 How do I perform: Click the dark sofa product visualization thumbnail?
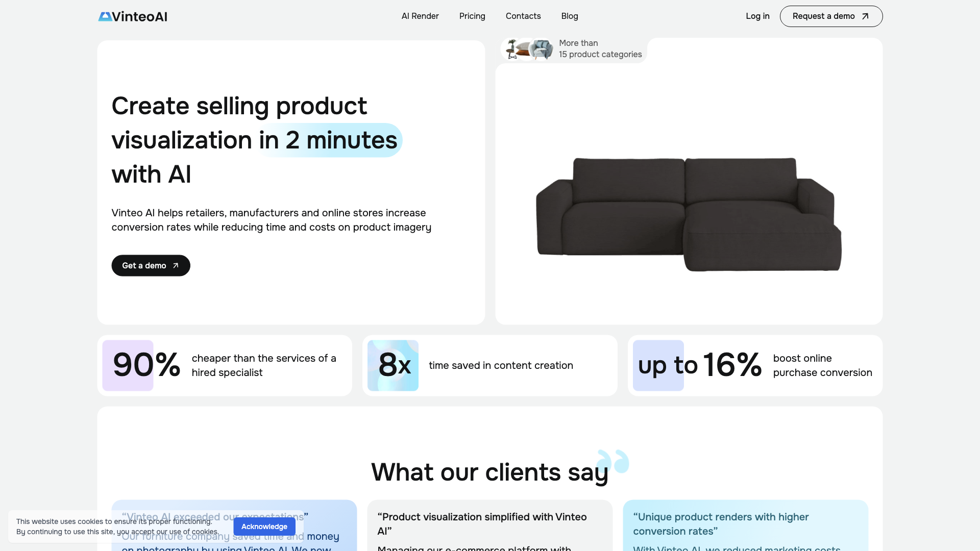688,214
